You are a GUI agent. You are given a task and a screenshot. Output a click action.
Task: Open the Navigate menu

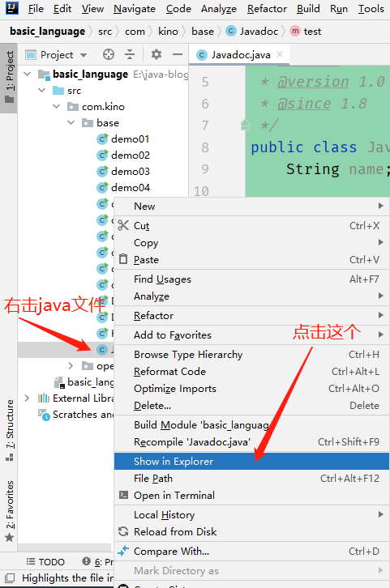[135, 9]
